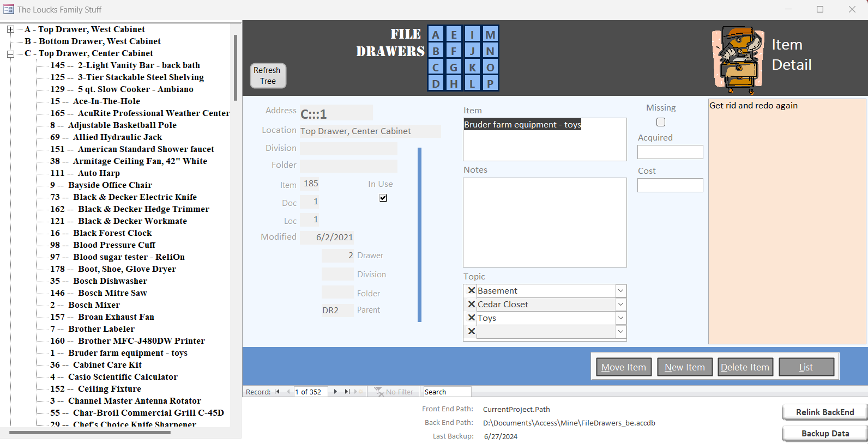Open the Basement topic dropdown arrow
Screen dimensions: 868x444
[620, 291]
